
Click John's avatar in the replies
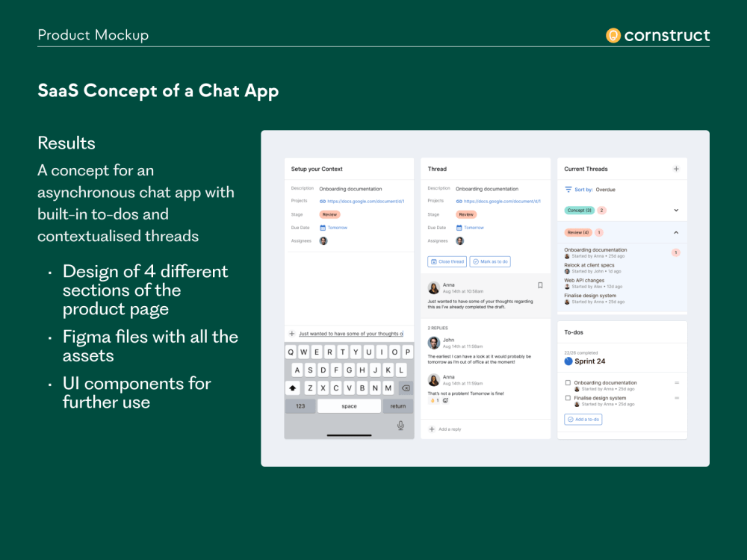[433, 343]
